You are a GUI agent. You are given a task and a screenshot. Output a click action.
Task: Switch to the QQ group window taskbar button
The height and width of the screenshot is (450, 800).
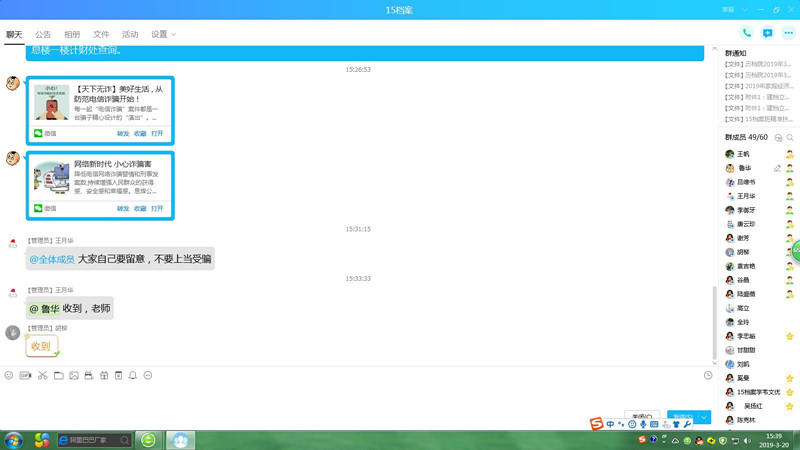(x=180, y=440)
